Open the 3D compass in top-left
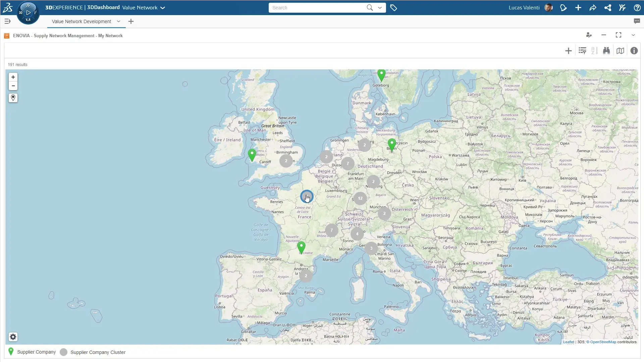 point(28,13)
